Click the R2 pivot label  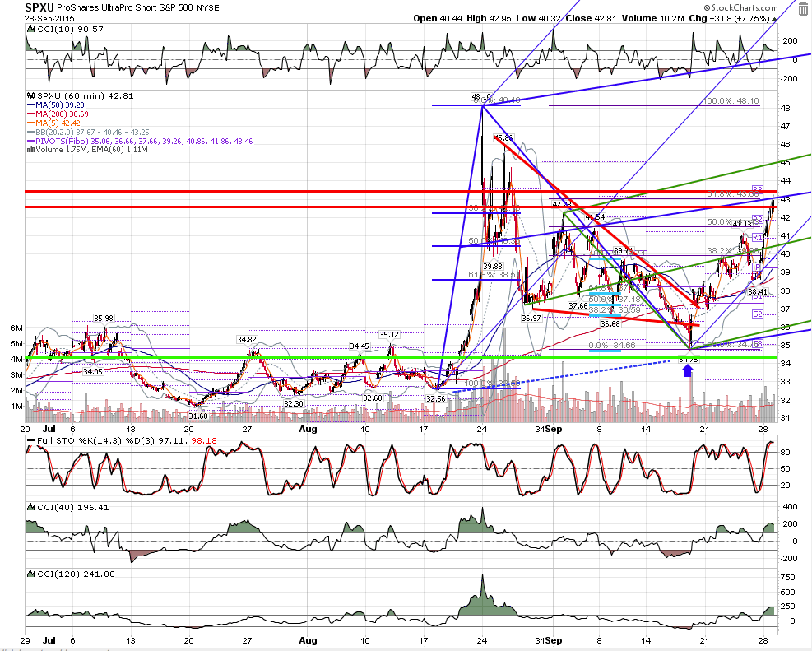758,219
